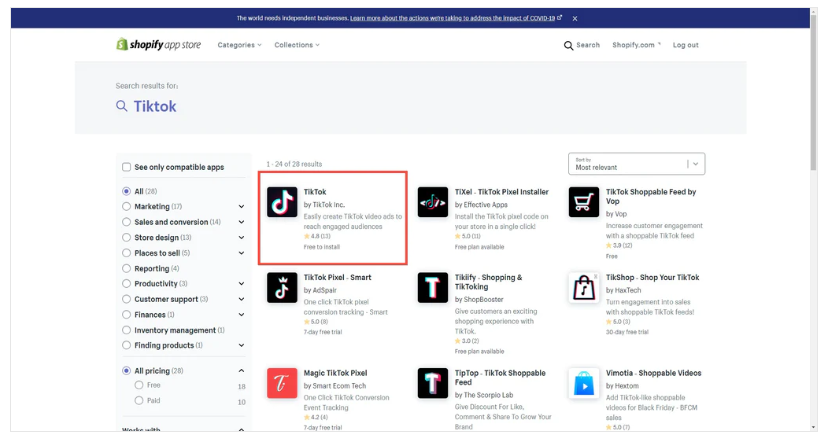
Task: Open the Shopify app store logo
Action: click(x=158, y=45)
